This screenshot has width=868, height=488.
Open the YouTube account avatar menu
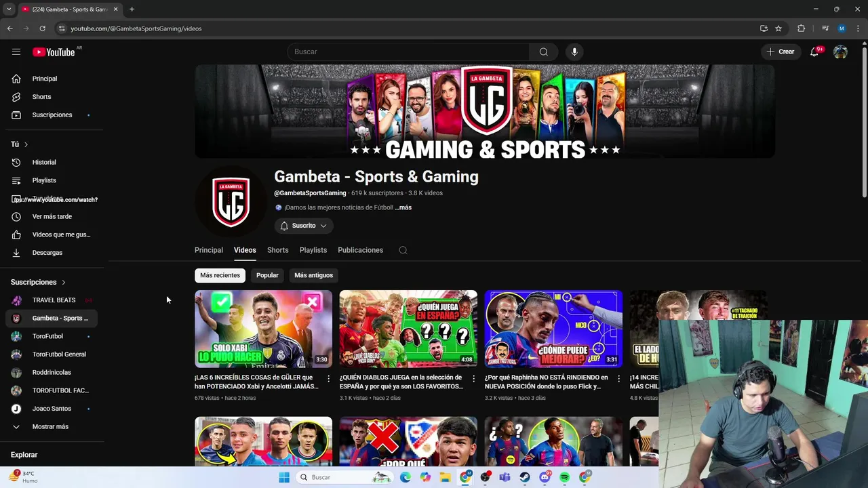click(840, 52)
